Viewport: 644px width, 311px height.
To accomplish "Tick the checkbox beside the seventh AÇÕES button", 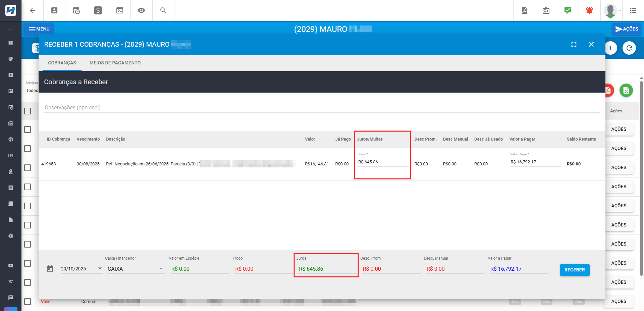I will pyautogui.click(x=28, y=244).
